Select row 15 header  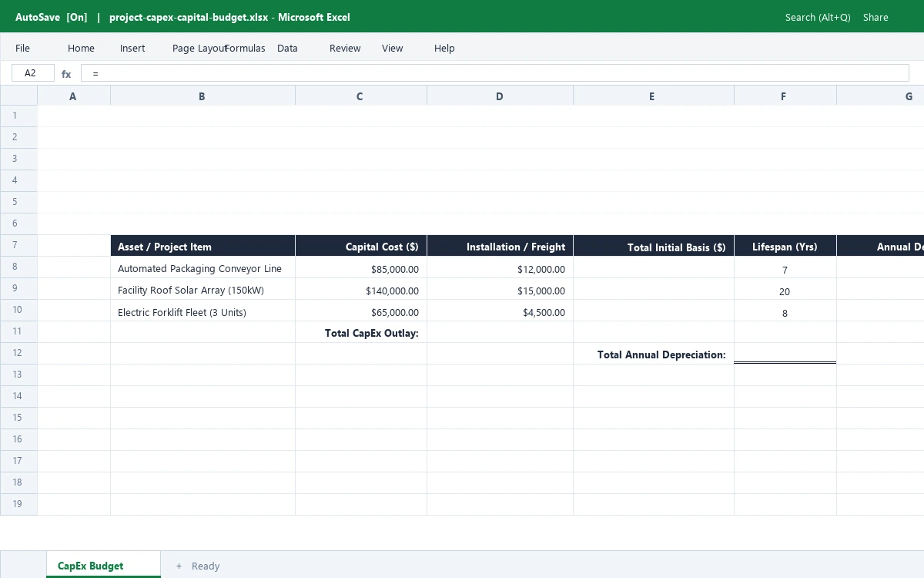18,418
